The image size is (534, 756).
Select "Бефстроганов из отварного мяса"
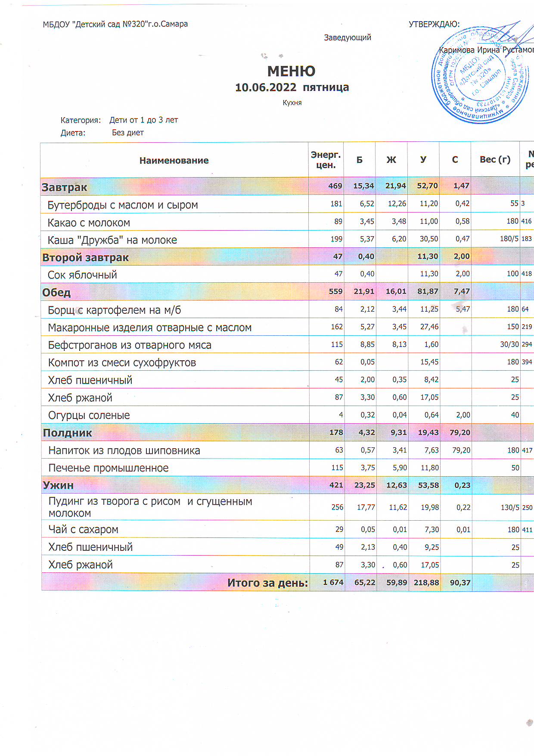click(x=130, y=345)
